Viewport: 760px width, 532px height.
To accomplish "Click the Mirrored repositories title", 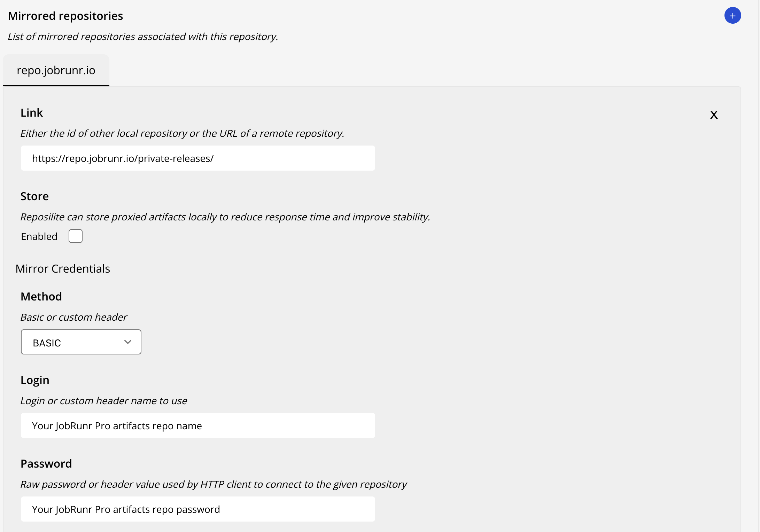I will (65, 16).
